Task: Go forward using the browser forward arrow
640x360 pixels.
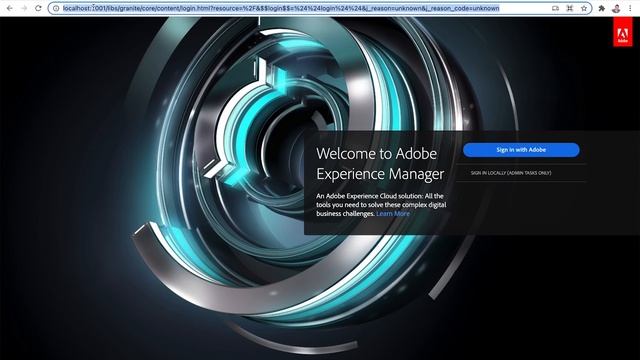Action: [x=24, y=8]
